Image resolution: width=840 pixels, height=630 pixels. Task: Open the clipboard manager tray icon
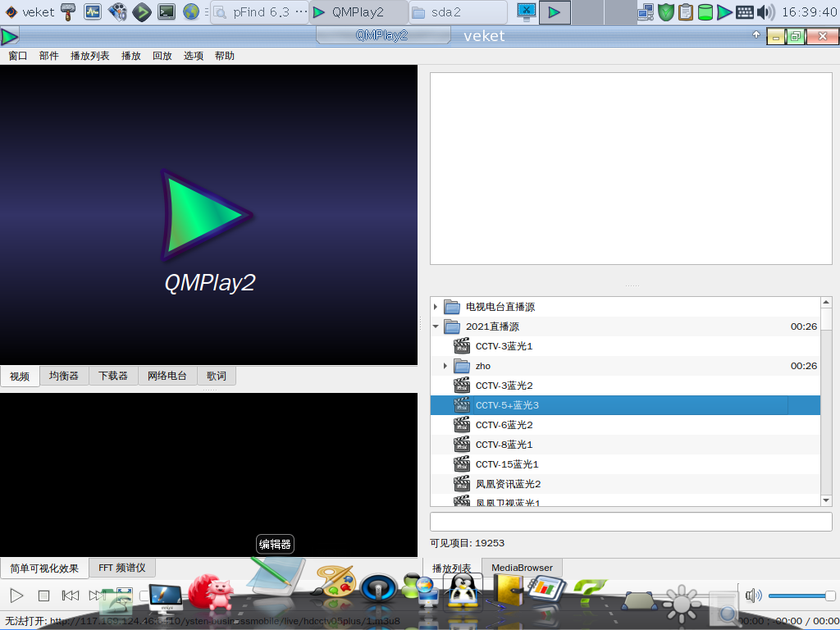[x=686, y=11]
